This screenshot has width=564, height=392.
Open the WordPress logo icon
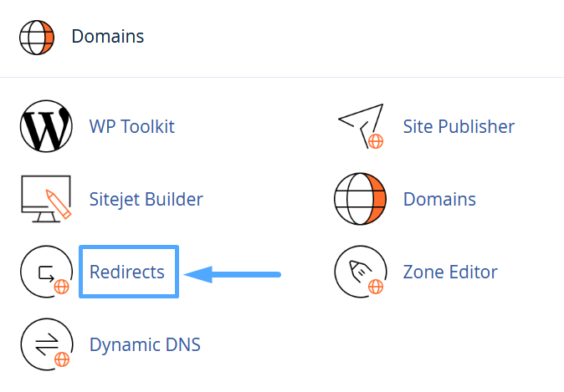click(46, 127)
